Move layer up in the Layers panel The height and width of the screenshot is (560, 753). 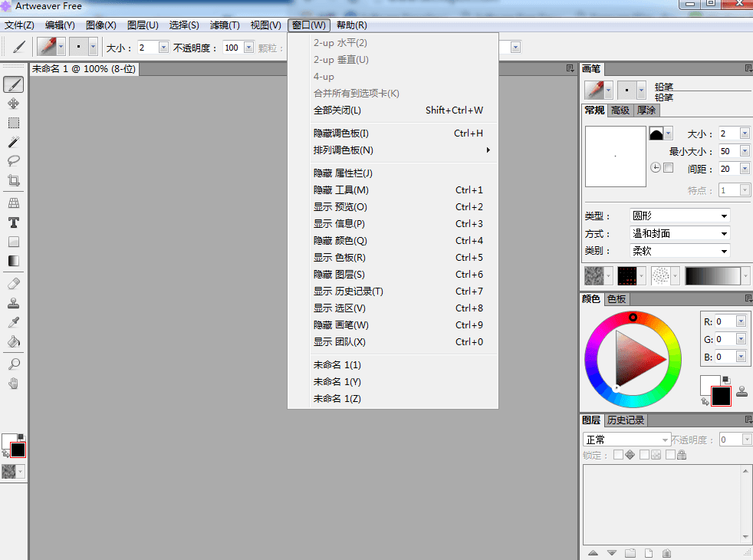coord(593,553)
